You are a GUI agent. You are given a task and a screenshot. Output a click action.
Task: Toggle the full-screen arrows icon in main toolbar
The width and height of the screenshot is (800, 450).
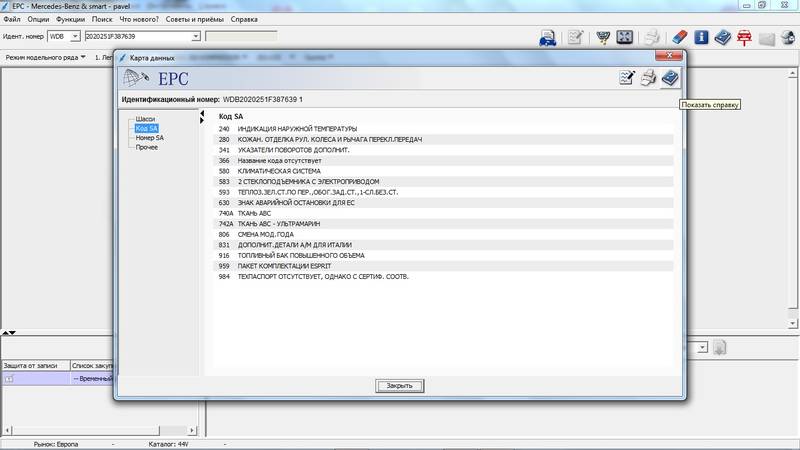coord(624,37)
